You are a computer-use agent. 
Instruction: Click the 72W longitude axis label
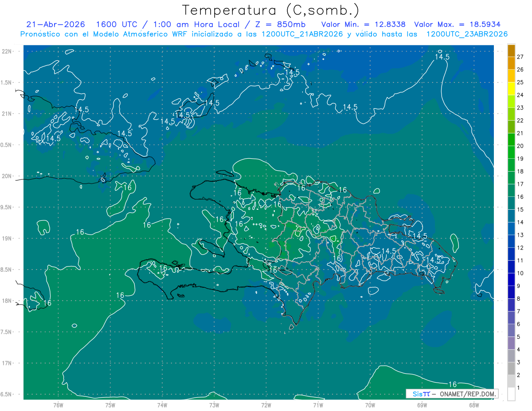(x=266, y=405)
